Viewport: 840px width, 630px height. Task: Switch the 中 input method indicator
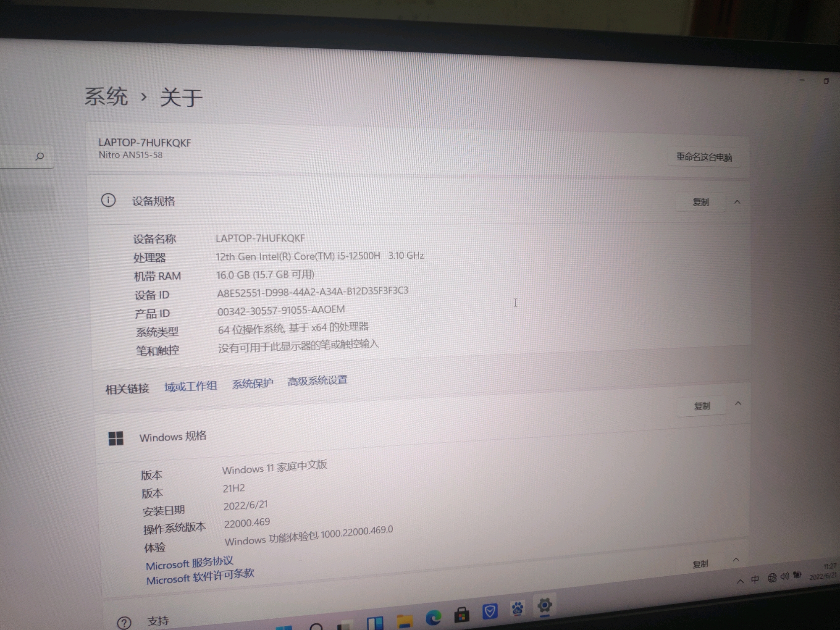pyautogui.click(x=755, y=580)
